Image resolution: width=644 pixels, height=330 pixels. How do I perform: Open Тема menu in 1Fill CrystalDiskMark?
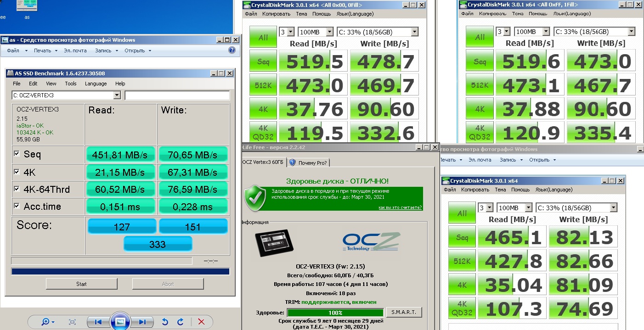[518, 14]
